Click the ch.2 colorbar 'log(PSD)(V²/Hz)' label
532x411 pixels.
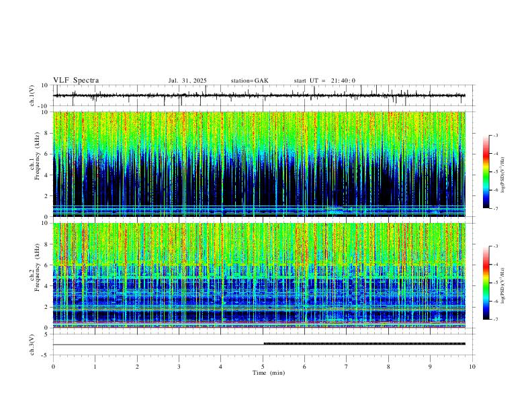pos(502,285)
